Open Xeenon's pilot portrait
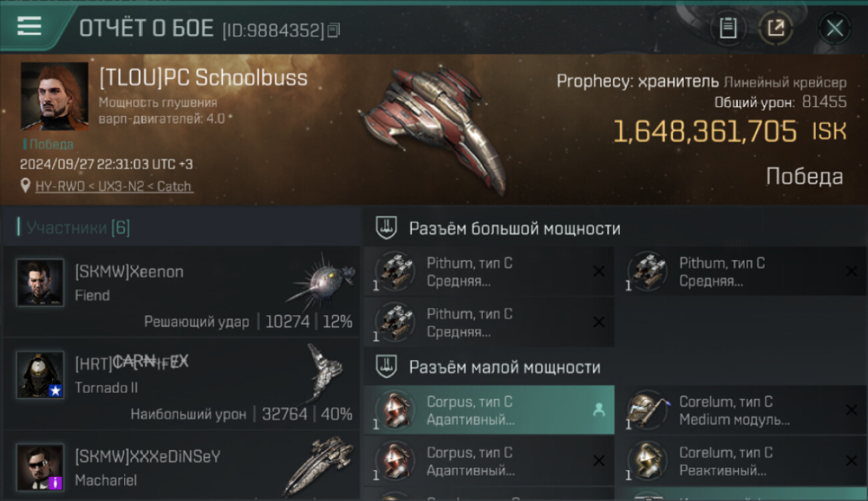Image resolution: width=868 pixels, height=501 pixels. (40, 283)
